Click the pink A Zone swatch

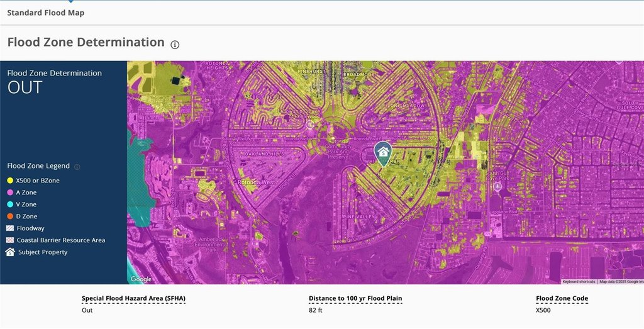10,192
